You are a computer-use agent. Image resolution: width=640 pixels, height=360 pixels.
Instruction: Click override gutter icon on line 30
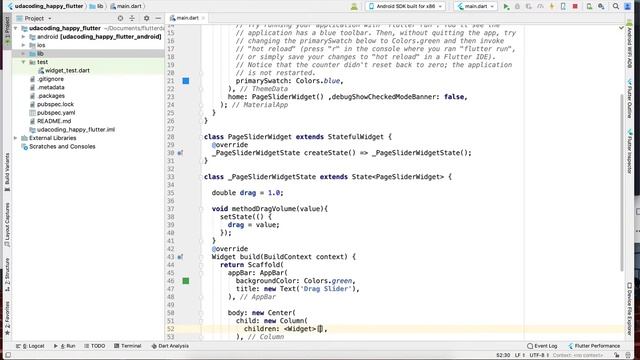pyautogui.click(x=180, y=153)
